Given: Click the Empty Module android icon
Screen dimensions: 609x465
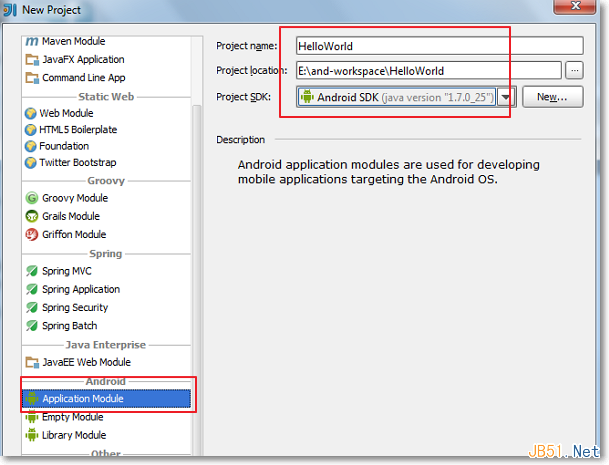Looking at the screenshot, I should tap(32, 417).
